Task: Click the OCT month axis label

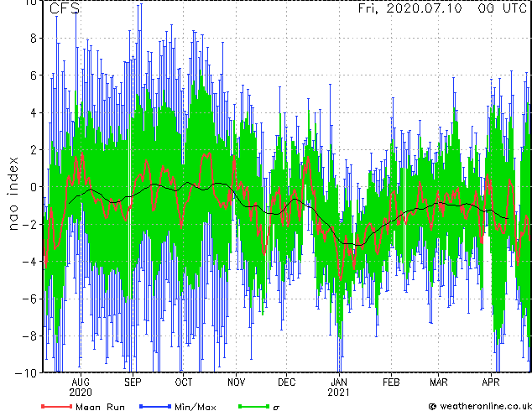Action: [184, 382]
